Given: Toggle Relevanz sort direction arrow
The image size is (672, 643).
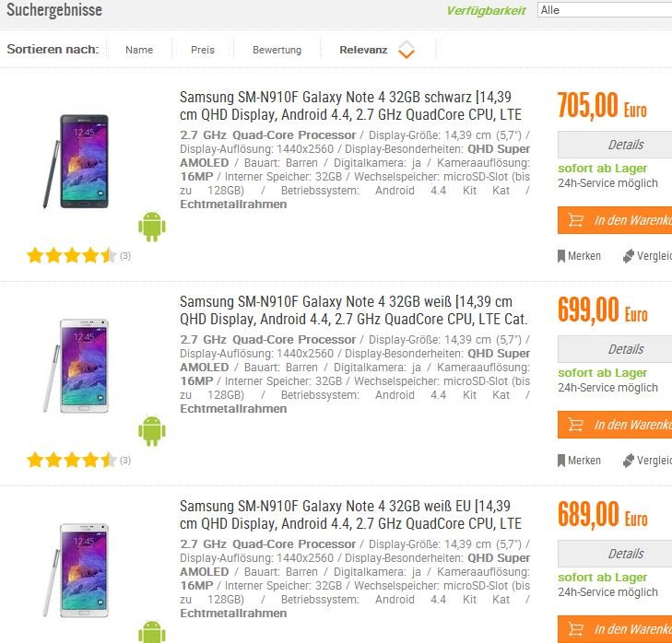Looking at the screenshot, I should pos(407,50).
